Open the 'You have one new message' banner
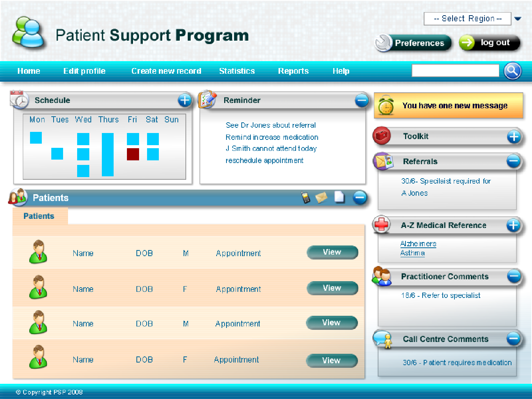The height and width of the screenshot is (399, 532). click(x=448, y=106)
